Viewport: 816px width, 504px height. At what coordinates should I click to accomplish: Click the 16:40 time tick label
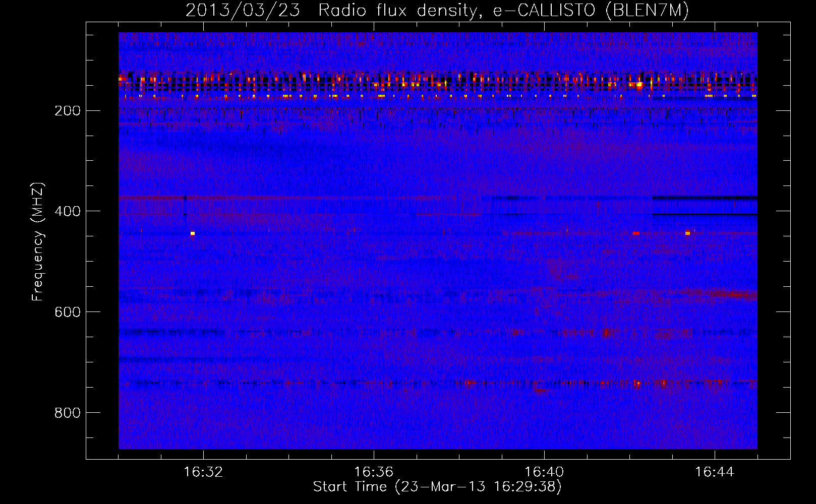[544, 472]
